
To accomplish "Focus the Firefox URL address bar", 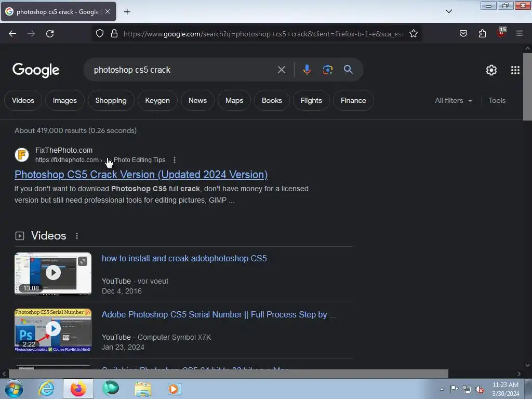I will pos(263,34).
